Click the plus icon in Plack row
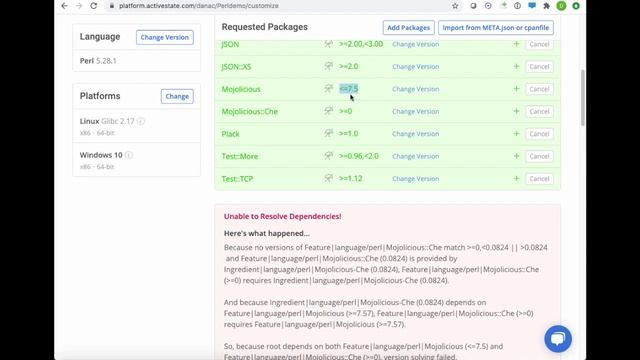The height and width of the screenshot is (360, 640). (516, 133)
